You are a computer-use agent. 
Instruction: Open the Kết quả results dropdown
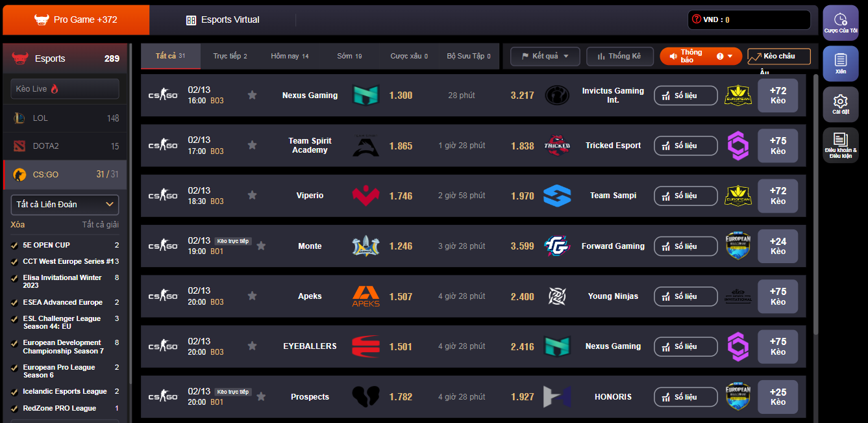click(544, 57)
